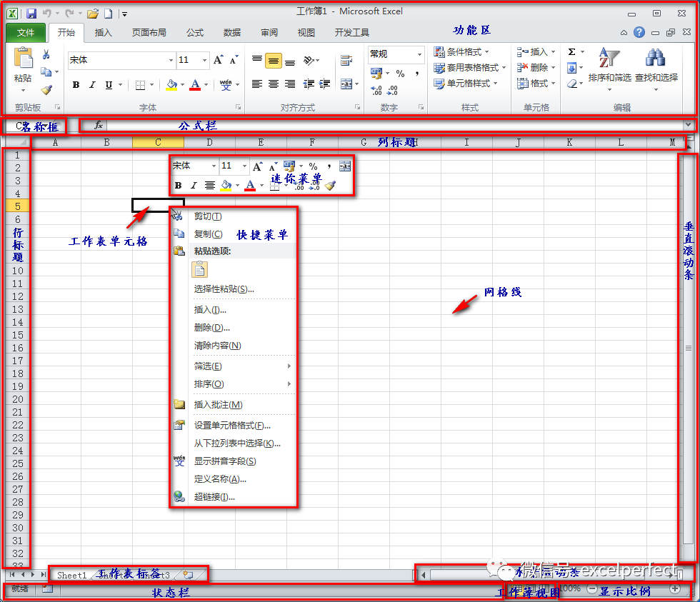Click the macro record icon in status bar
This screenshot has height=602, width=700.
[x=47, y=589]
